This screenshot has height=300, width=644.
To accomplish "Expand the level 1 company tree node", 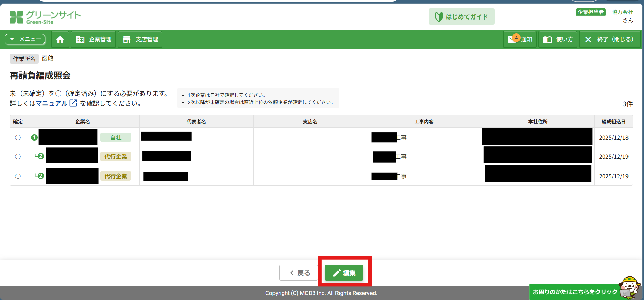I will (34, 138).
